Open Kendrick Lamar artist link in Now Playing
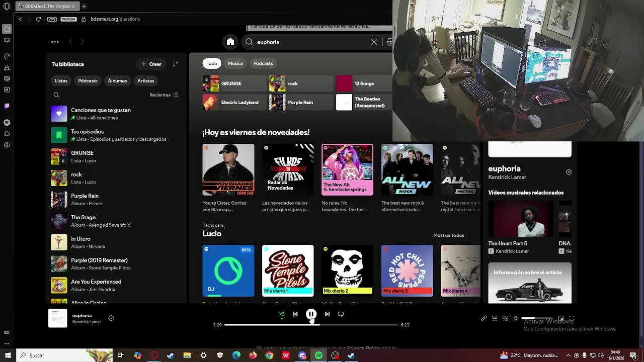Screen dimensions: 644x362 [x=507, y=177]
